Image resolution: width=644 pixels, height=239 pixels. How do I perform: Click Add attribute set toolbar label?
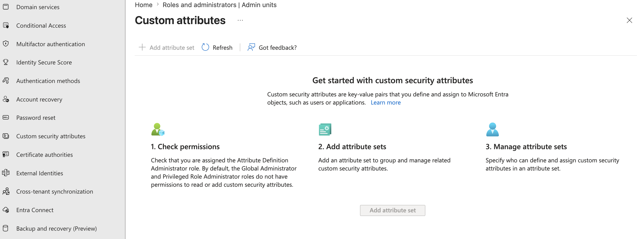point(172,48)
